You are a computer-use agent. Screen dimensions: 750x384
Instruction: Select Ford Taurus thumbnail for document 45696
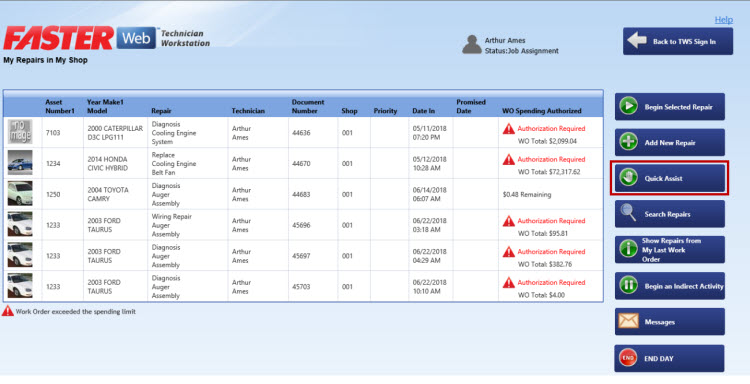tap(20, 224)
